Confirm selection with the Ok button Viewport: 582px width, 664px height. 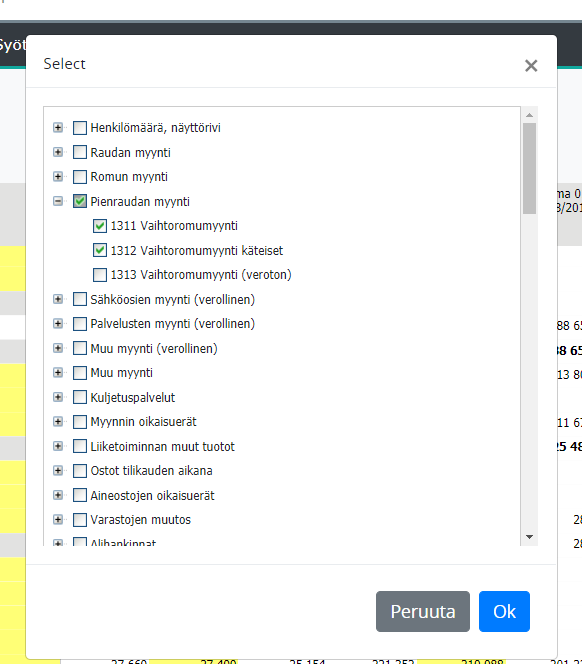click(504, 611)
